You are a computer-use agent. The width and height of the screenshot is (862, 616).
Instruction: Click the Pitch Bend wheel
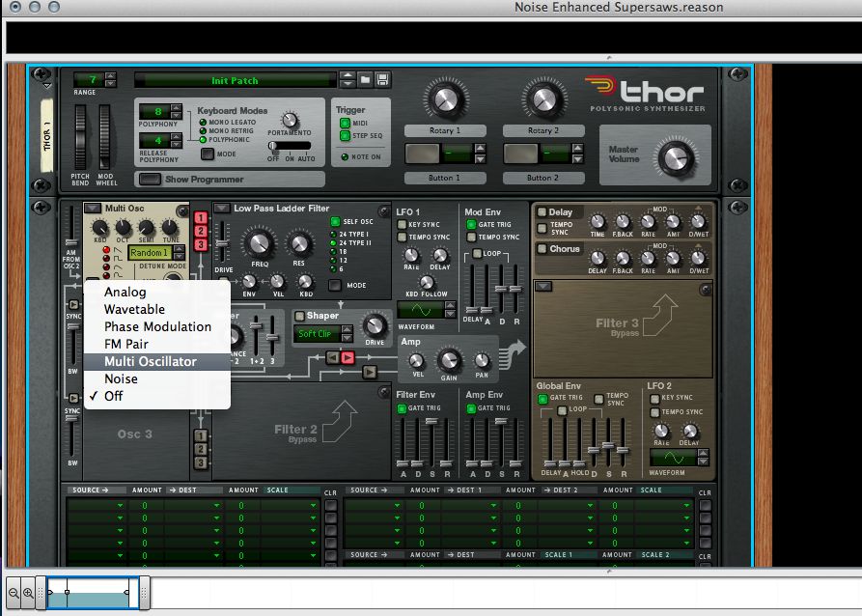(80, 136)
